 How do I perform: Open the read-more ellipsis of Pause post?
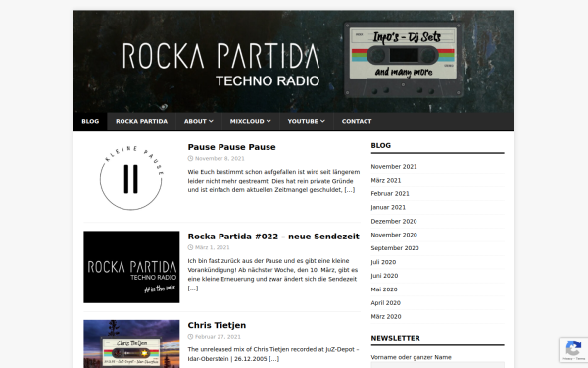tap(350, 190)
